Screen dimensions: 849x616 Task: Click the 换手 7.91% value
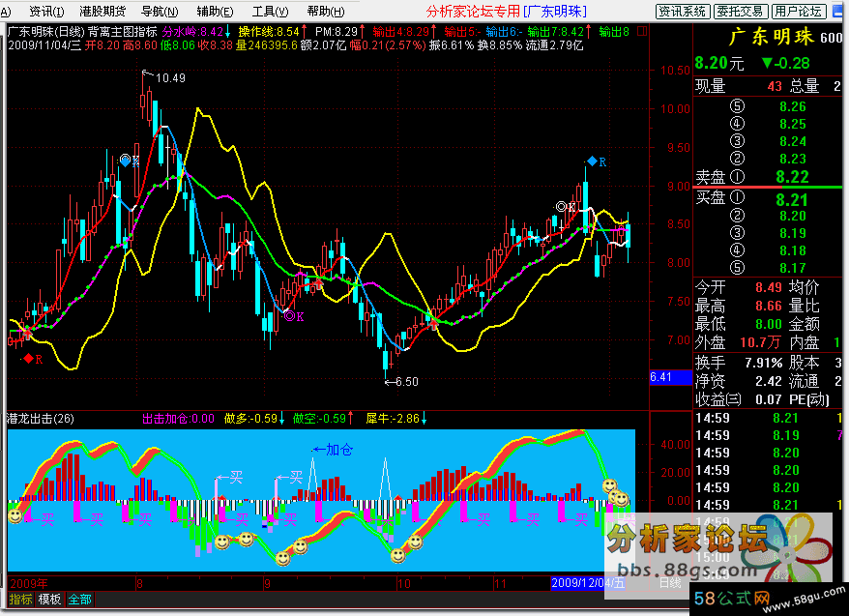pyautogui.click(x=764, y=362)
